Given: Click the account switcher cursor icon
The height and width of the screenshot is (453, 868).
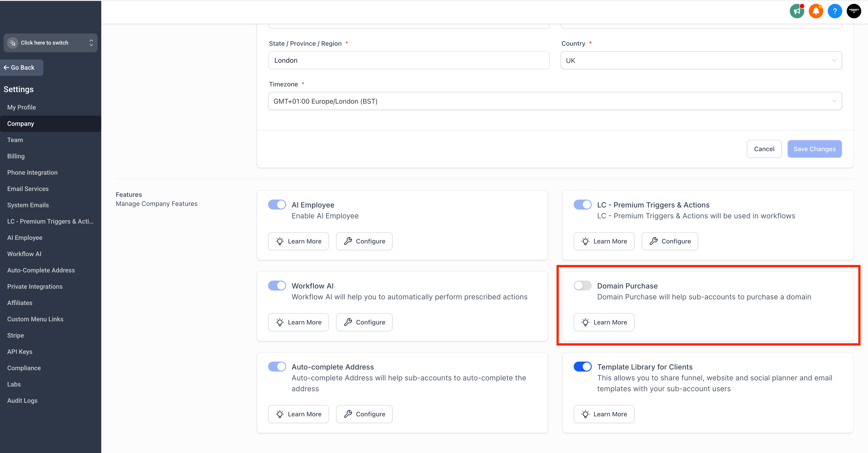Looking at the screenshot, I should pyautogui.click(x=13, y=43).
